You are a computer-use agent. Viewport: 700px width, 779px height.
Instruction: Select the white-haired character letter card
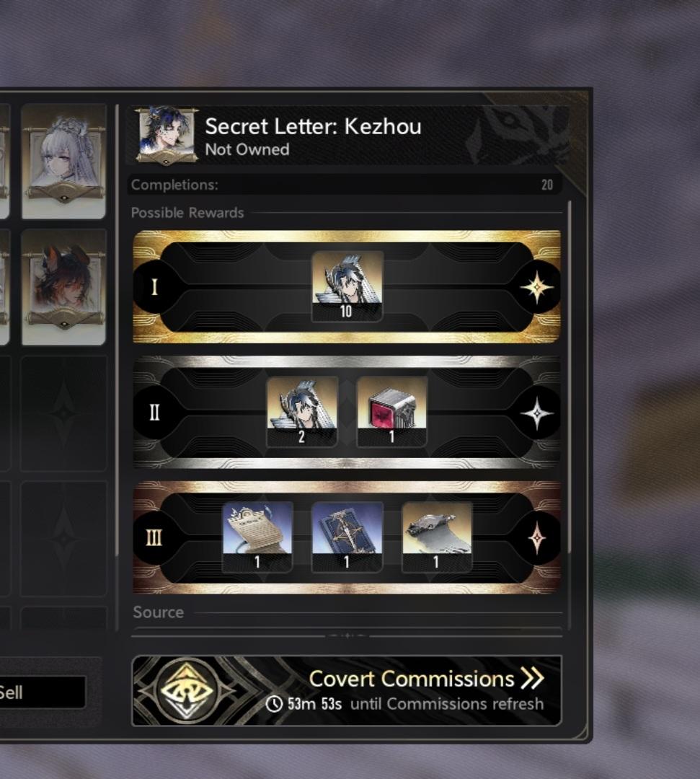click(63, 161)
